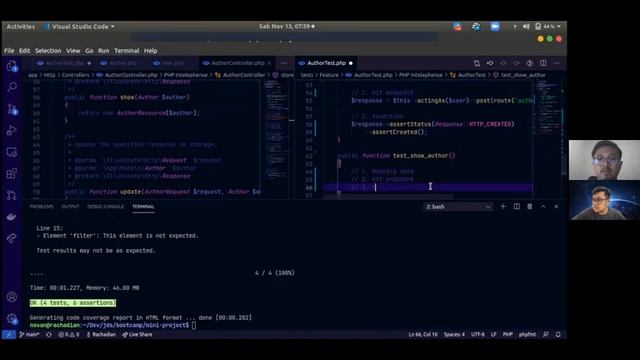
Task: Click the errors and warnings status indicator
Action: (69, 334)
